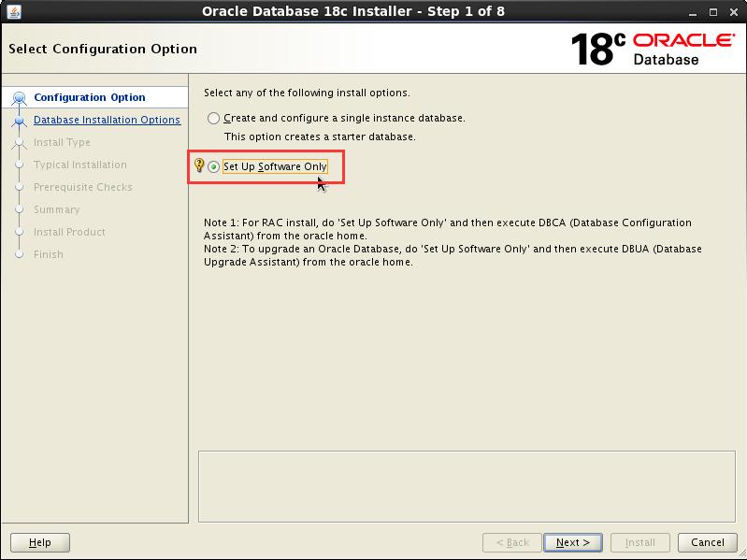Click the 'Select Configuration Option' heading
Image resolution: width=747 pixels, height=560 pixels.
pyautogui.click(x=103, y=49)
